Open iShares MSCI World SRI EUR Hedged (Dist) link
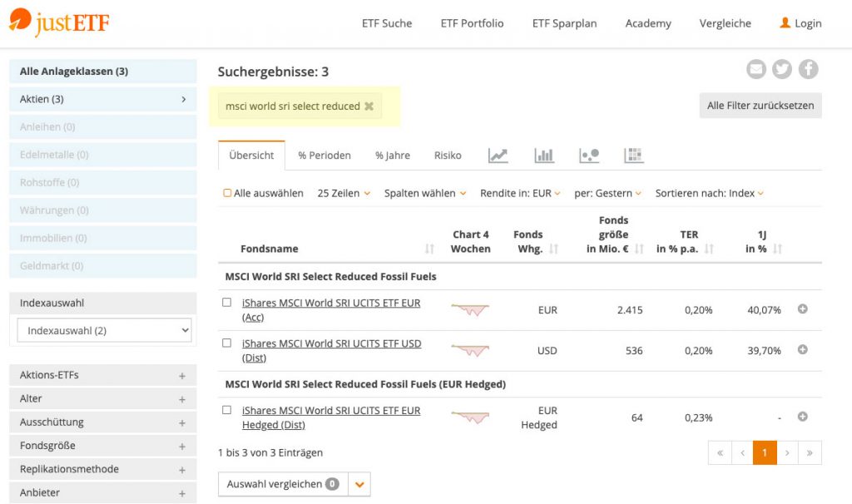The image size is (852, 504). (x=331, y=418)
